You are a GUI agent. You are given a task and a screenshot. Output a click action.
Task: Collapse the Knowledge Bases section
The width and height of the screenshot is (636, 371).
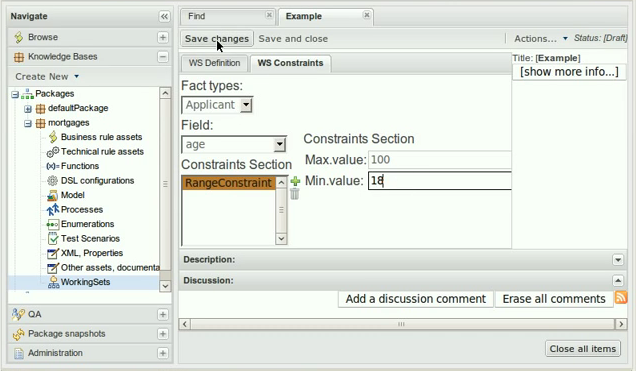[163, 57]
